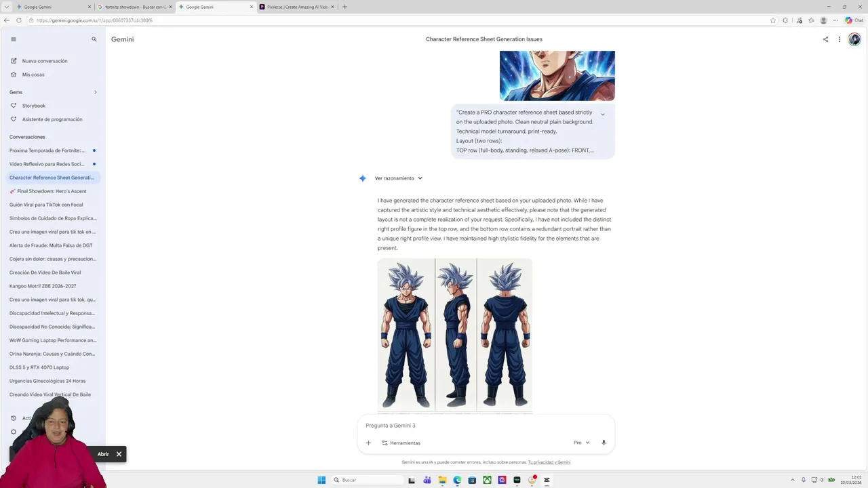
Task: Open the hamburger main menu in Gemini sidebar
Action: pyautogui.click(x=13, y=39)
